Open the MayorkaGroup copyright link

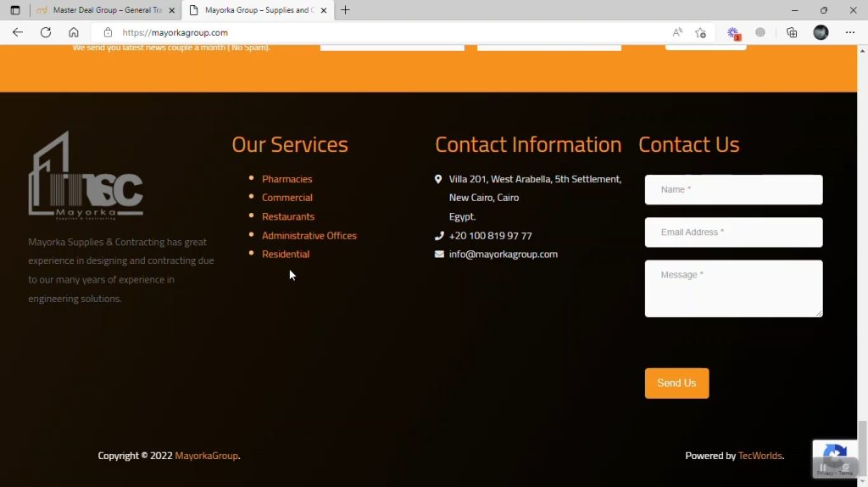click(207, 456)
